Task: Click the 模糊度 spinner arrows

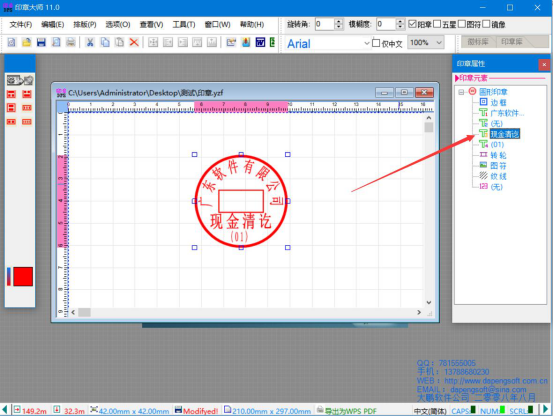Action: [x=400, y=24]
